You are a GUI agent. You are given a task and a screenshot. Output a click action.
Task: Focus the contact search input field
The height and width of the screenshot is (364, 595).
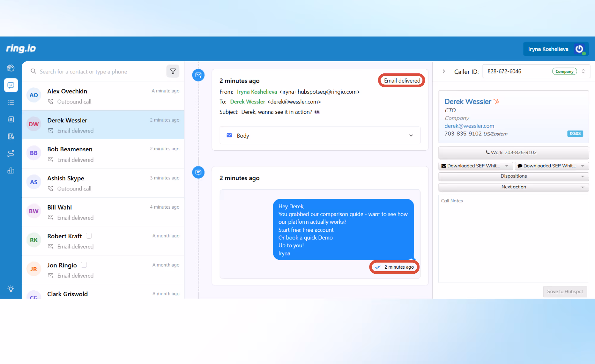coord(101,71)
